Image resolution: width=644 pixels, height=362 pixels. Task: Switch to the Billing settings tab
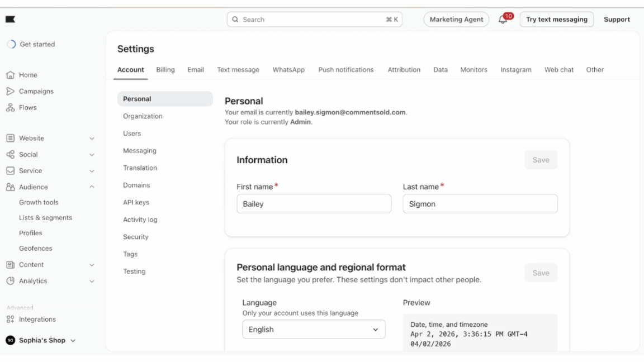pos(165,70)
